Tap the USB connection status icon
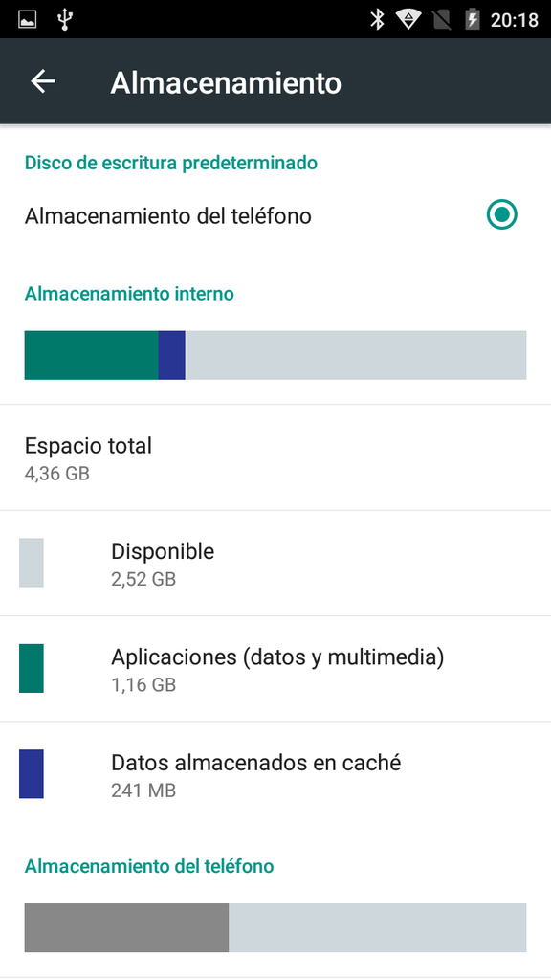The height and width of the screenshot is (980, 551). (64, 19)
